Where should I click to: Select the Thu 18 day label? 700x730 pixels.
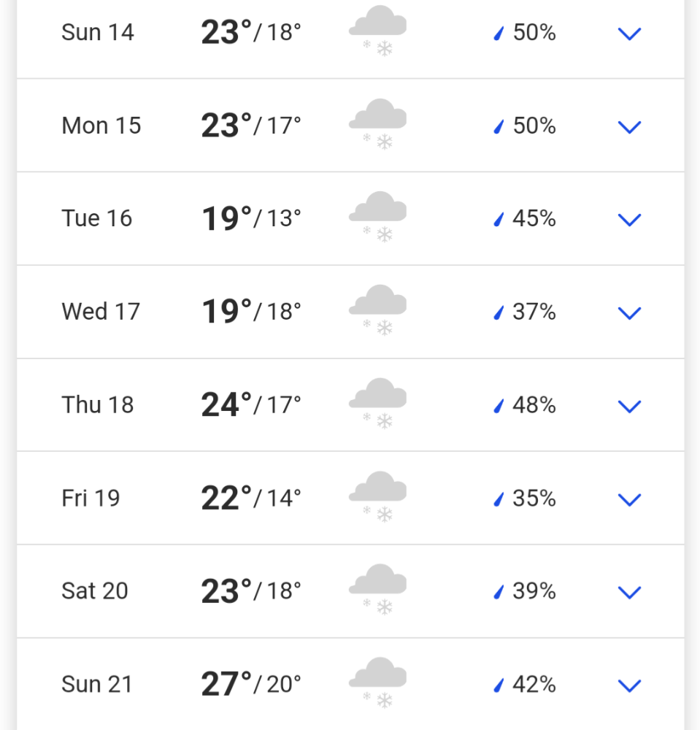[98, 404]
